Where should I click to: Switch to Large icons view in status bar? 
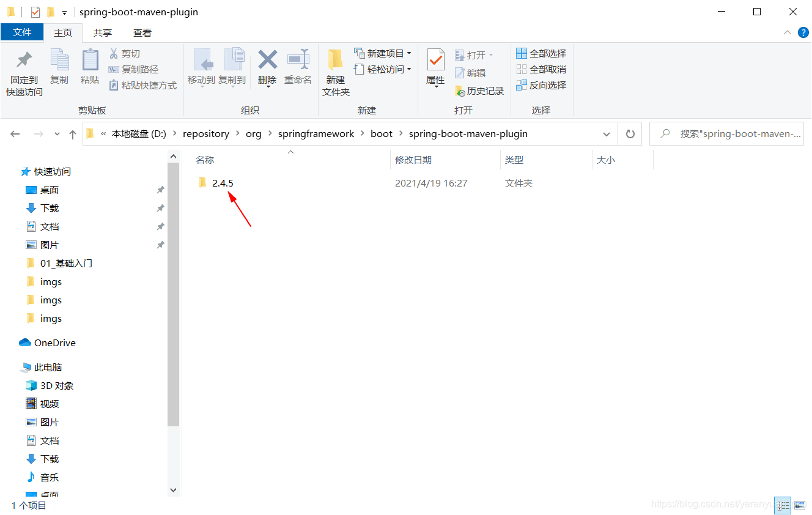pyautogui.click(x=799, y=505)
